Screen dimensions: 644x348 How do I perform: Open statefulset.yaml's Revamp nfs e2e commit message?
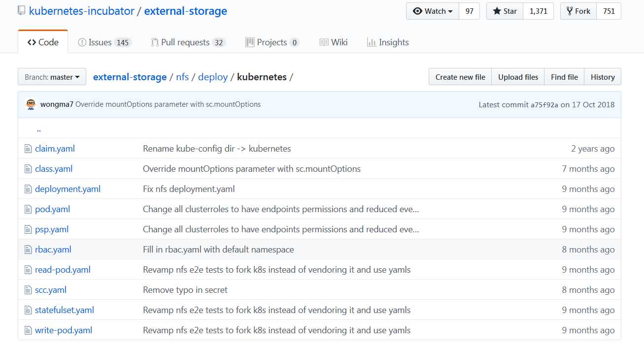click(x=276, y=310)
